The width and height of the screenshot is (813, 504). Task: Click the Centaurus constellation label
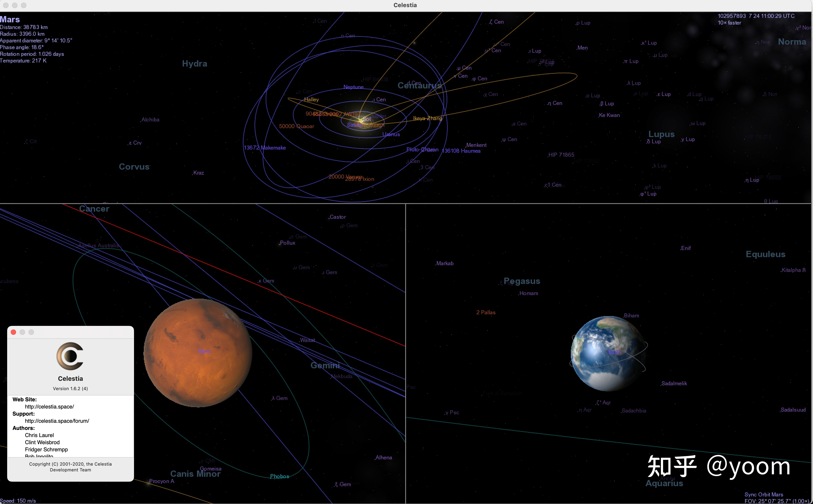point(419,86)
